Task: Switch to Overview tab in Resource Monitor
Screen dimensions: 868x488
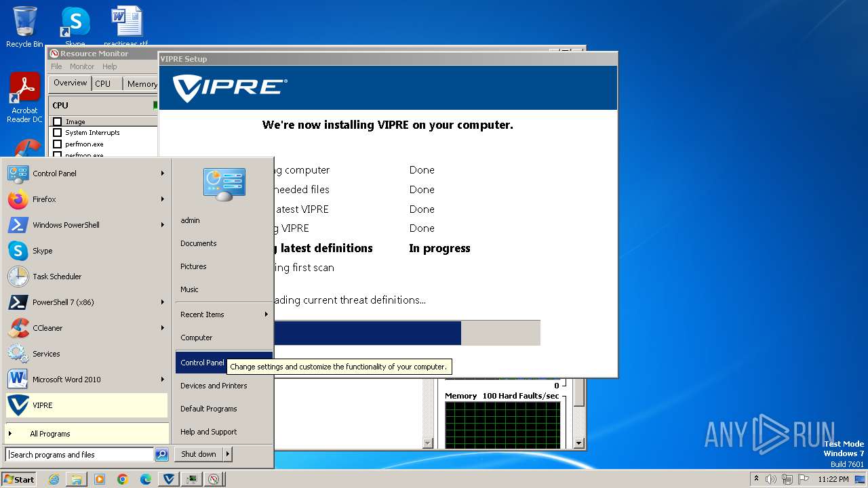Action: (x=71, y=83)
